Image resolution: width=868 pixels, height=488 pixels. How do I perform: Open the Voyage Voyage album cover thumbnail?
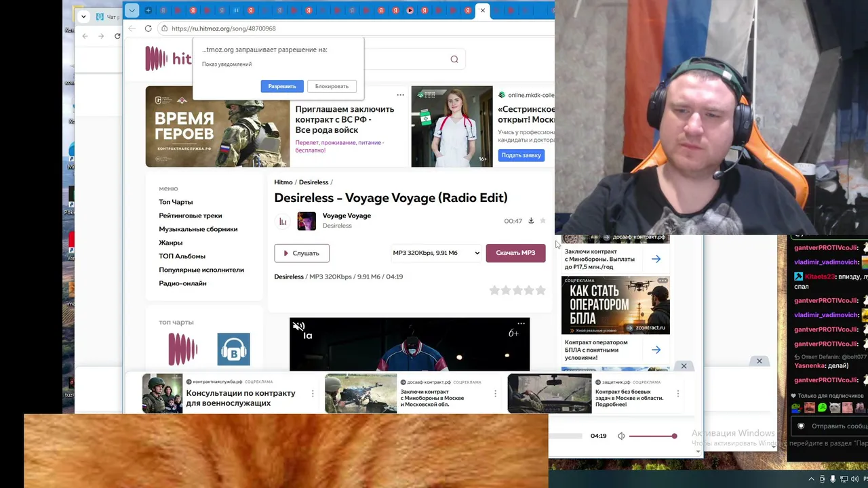click(307, 222)
